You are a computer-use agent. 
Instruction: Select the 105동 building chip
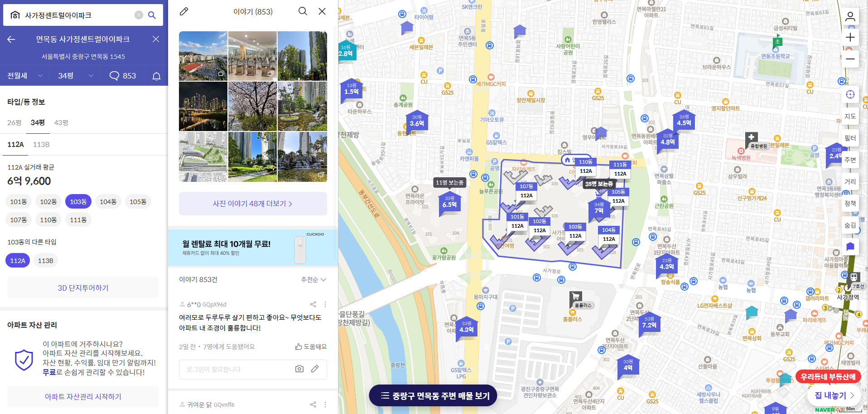click(x=138, y=201)
